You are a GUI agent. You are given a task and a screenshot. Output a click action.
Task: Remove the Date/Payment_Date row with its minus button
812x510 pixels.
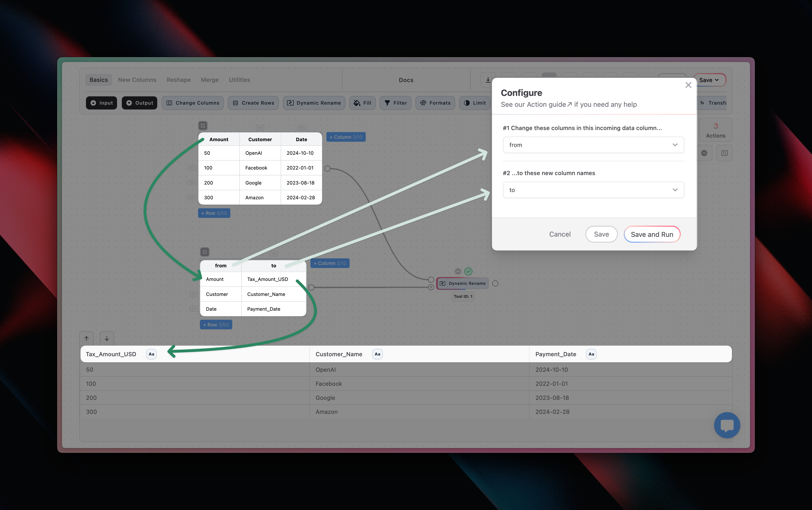pos(193,309)
